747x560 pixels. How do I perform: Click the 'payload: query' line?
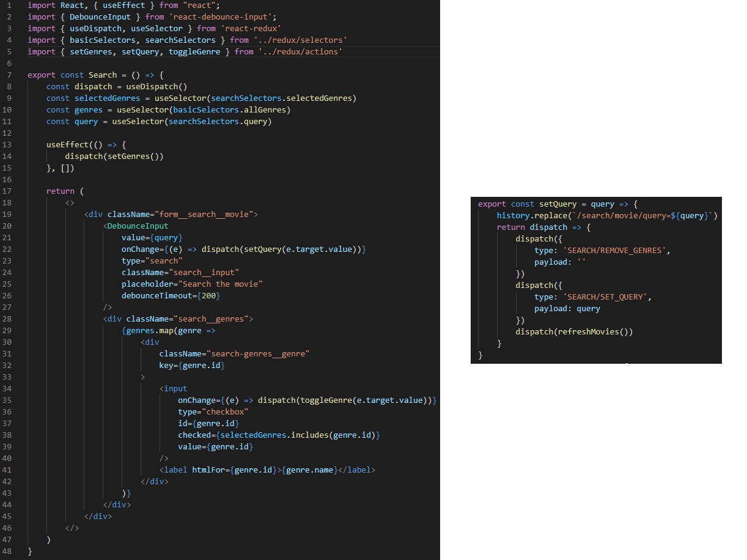point(567,309)
